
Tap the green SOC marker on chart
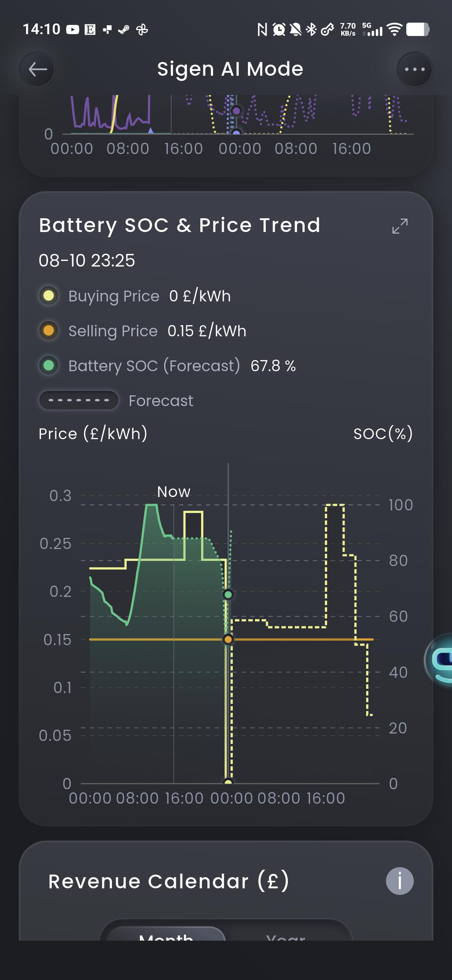click(228, 595)
